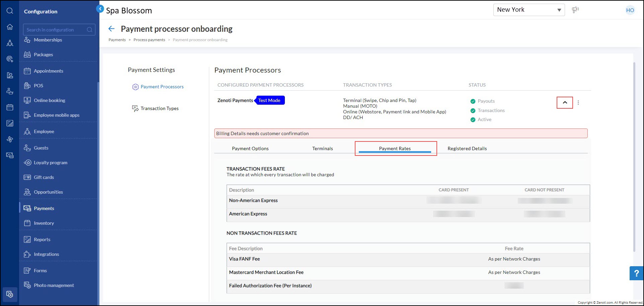Open the HO user avatar menu
Viewport: 644px width, 306px height.
[630, 10]
